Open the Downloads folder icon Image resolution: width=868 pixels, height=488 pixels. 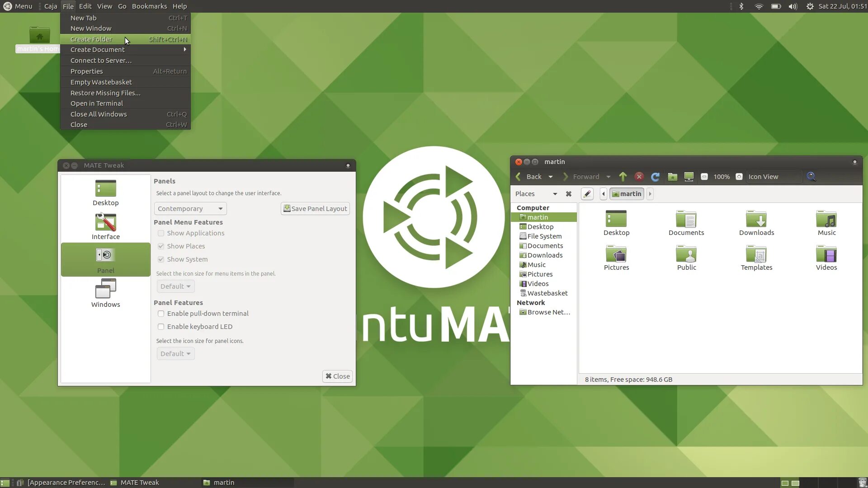(756, 223)
